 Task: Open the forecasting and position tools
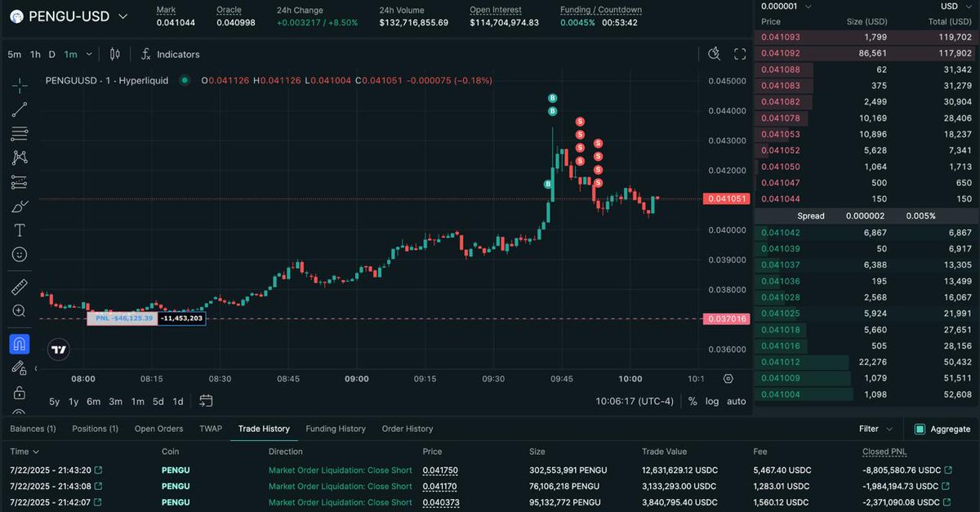20,181
